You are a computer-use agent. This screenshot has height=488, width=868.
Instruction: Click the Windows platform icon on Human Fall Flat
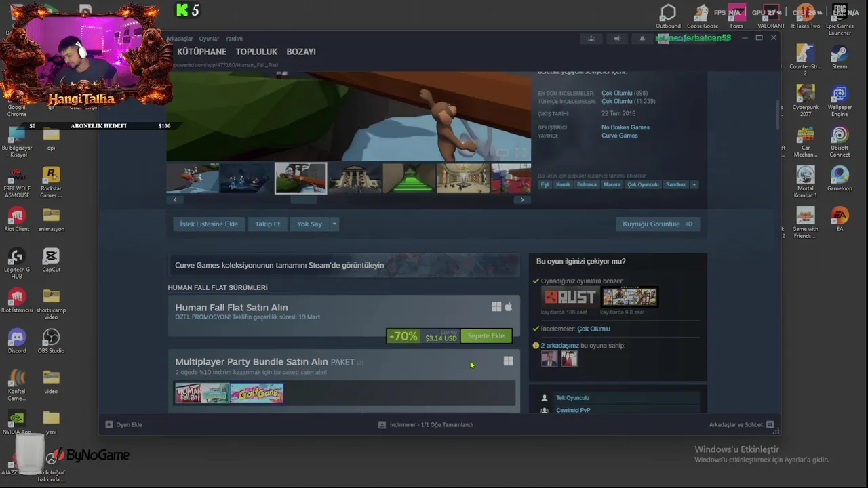pos(496,307)
